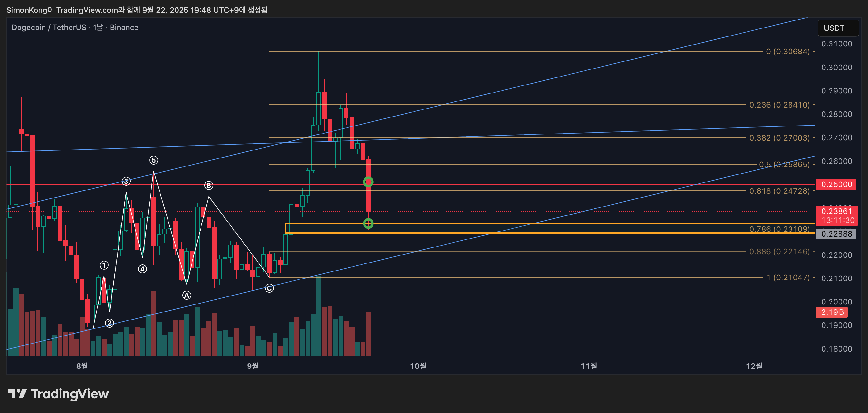The image size is (868, 413).
Task: Click the 0.618 (0.24728) Fibonacci label
Action: [779, 191]
